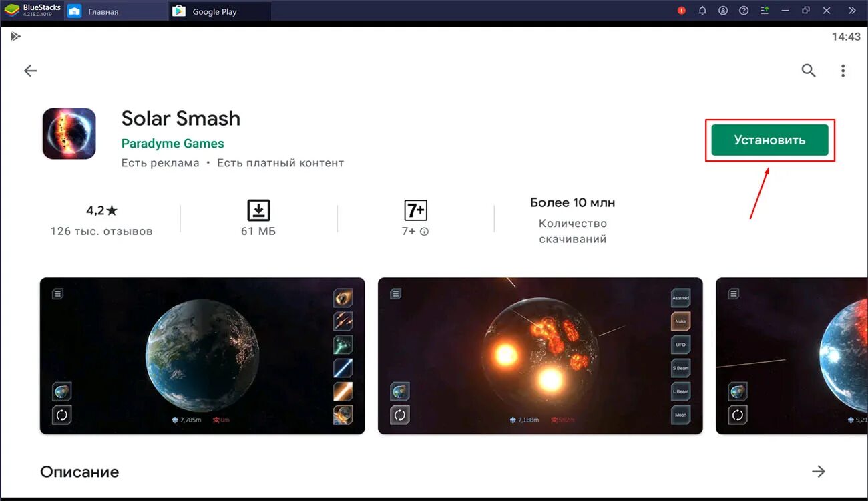This screenshot has width=868, height=501.
Task: Close the BlueStacks window
Action: point(827,11)
